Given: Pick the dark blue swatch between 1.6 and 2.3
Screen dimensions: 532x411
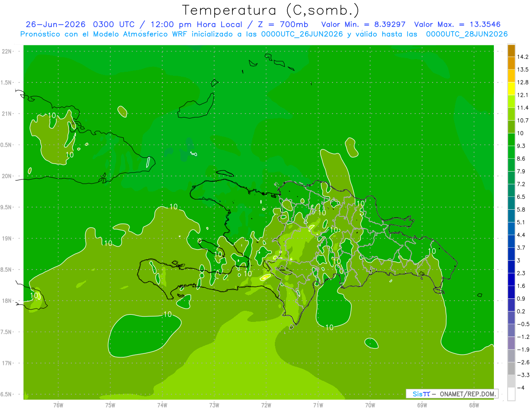Looking at the screenshot, I should [x=511, y=279].
